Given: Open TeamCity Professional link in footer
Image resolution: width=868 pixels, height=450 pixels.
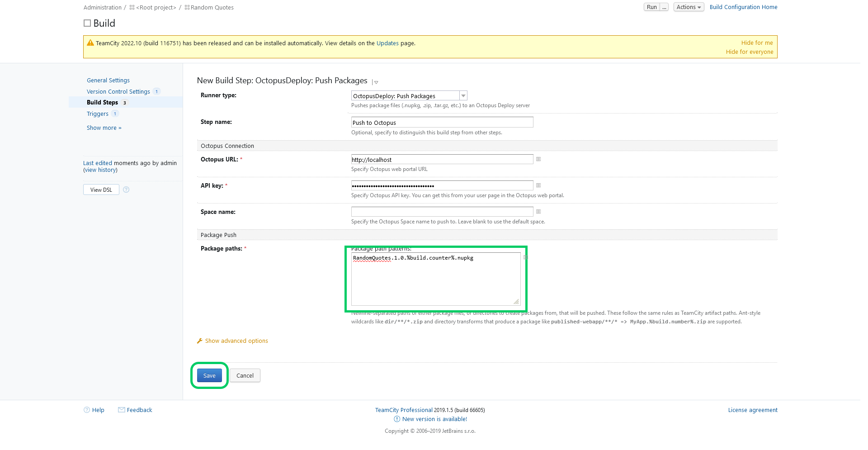Looking at the screenshot, I should click(x=404, y=410).
